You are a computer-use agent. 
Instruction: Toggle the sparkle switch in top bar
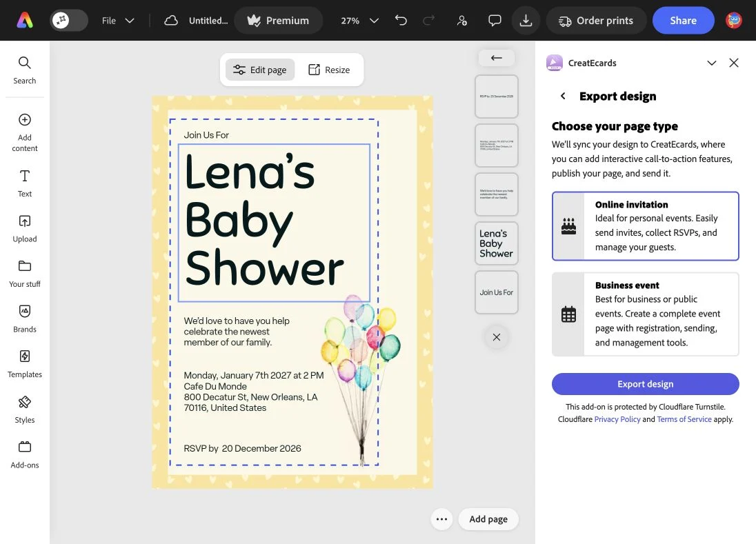tap(68, 20)
